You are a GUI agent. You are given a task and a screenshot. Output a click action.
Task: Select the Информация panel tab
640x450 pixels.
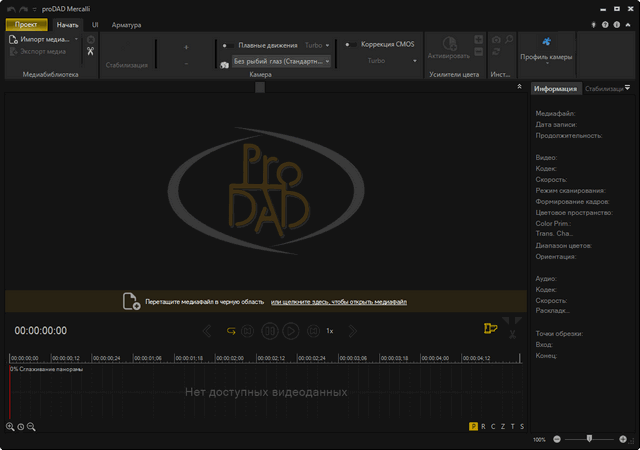555,89
